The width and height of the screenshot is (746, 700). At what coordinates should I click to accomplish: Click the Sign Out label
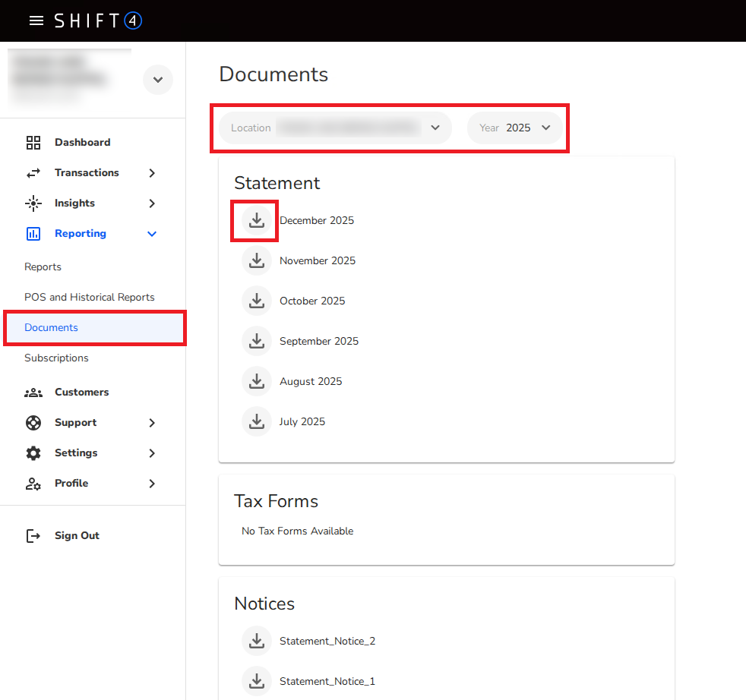(x=77, y=536)
